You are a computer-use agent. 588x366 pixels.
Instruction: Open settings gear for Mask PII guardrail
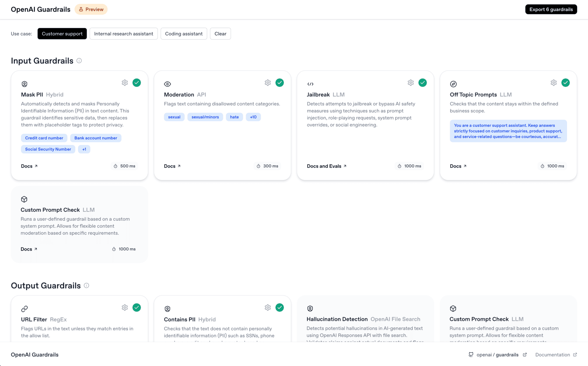pos(125,83)
